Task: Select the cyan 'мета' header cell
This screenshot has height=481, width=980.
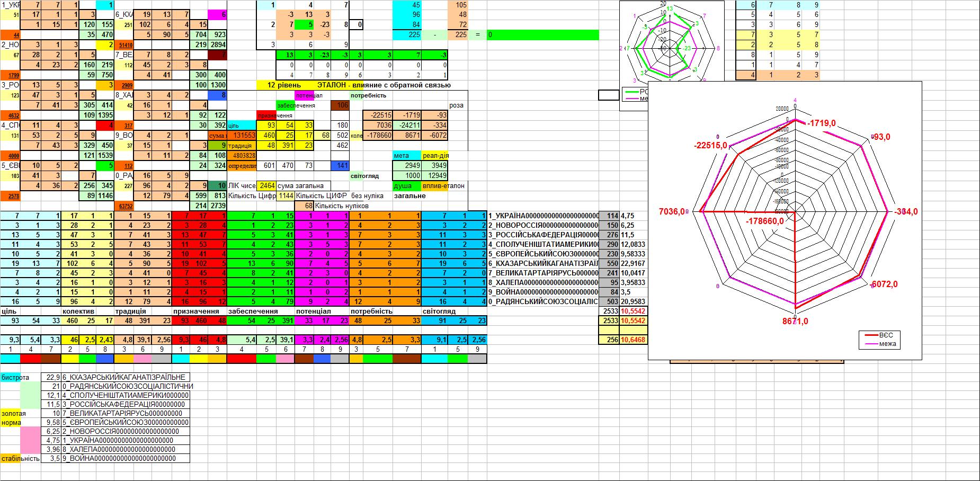Action: pos(407,156)
